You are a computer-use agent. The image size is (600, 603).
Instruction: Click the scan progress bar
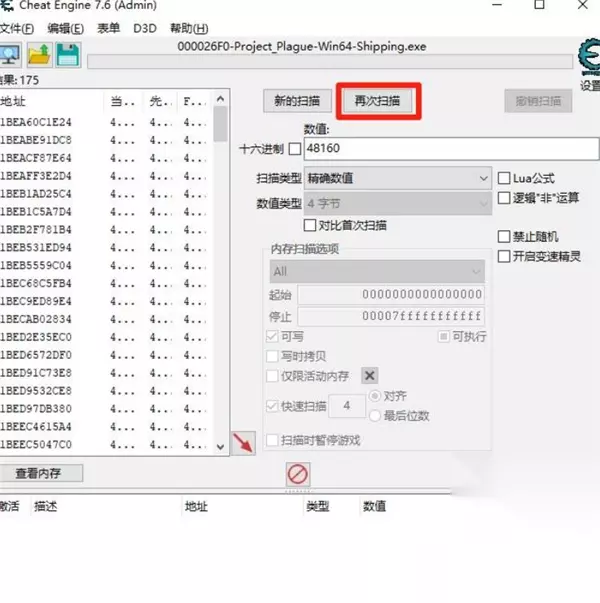[x=330, y=62]
